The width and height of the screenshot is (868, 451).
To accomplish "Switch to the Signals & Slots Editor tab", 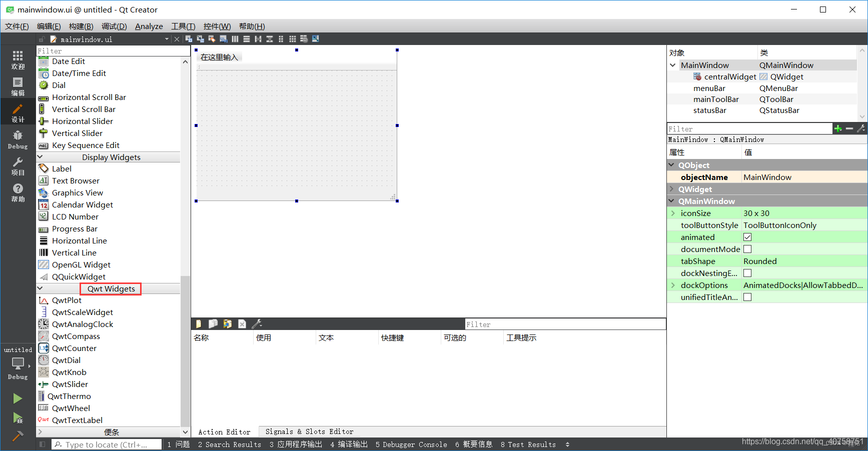I will [x=308, y=431].
